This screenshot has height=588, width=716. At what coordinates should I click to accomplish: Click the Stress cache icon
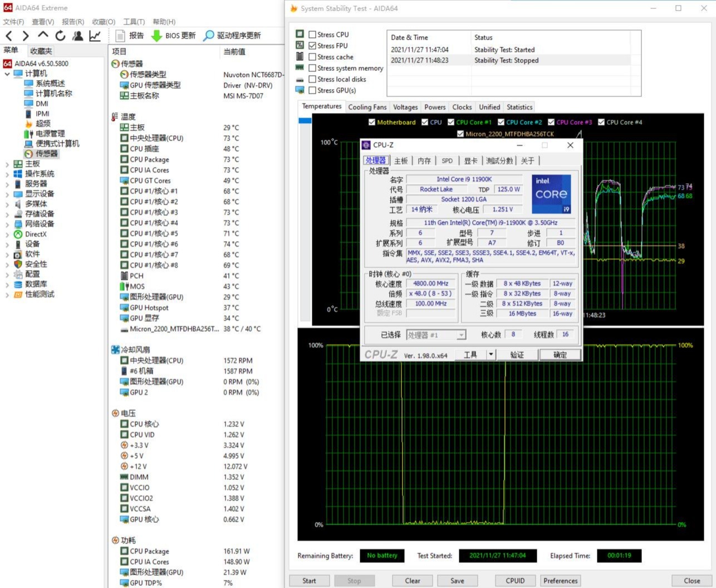[300, 56]
